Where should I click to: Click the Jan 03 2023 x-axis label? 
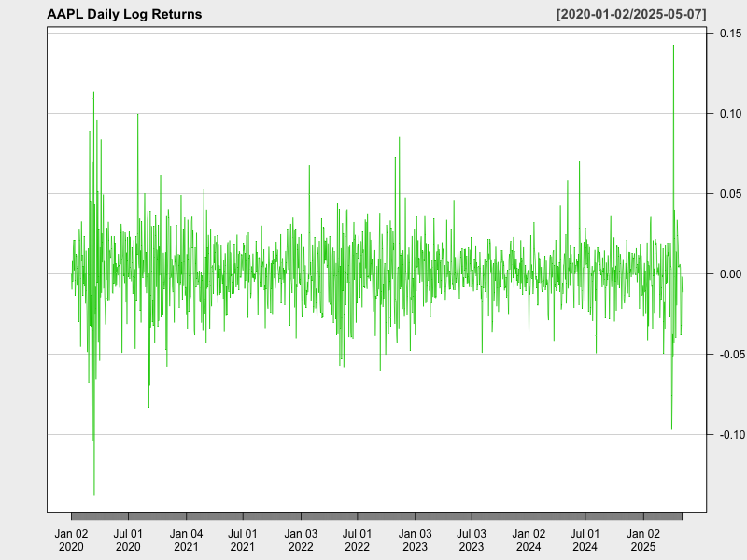(415, 540)
